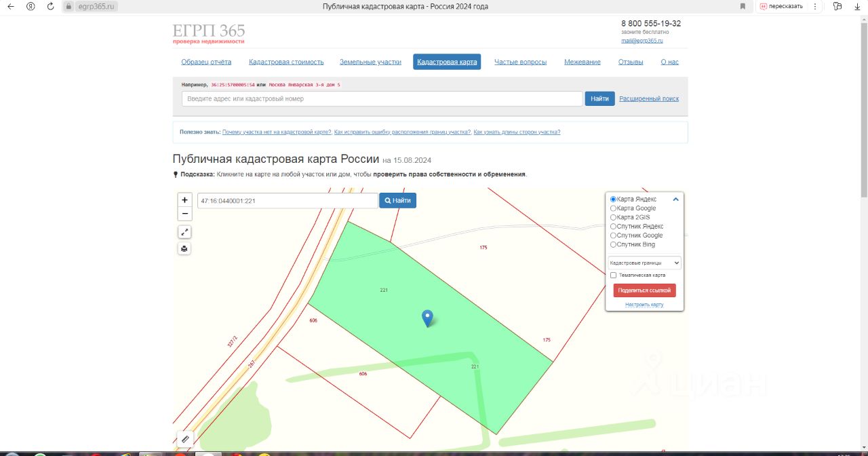The image size is (868, 456).
Task: Click the blue location pin marker
Action: click(x=427, y=318)
